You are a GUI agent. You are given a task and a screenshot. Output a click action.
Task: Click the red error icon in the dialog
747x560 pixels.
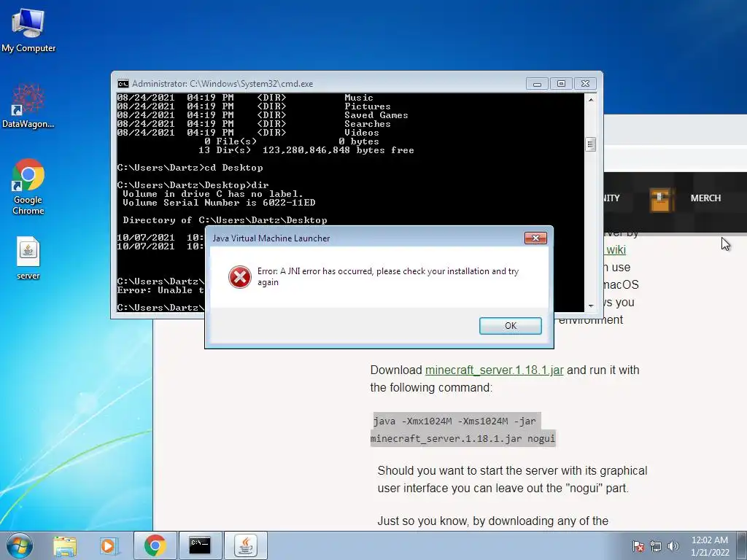pyautogui.click(x=240, y=277)
